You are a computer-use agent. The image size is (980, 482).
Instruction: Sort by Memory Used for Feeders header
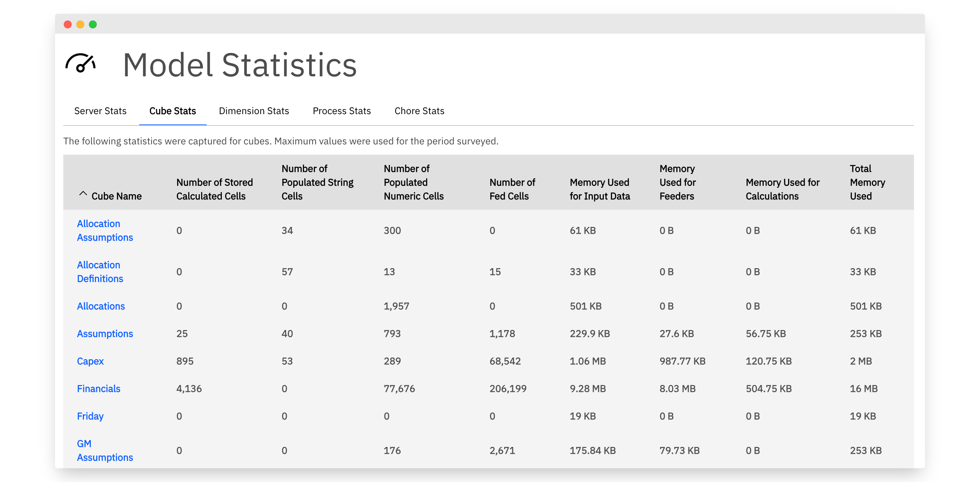677,182
